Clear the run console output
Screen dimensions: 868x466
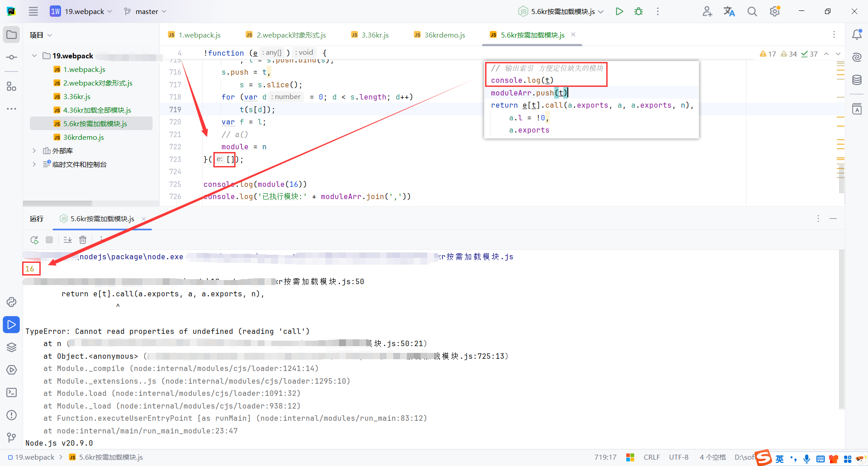point(83,240)
